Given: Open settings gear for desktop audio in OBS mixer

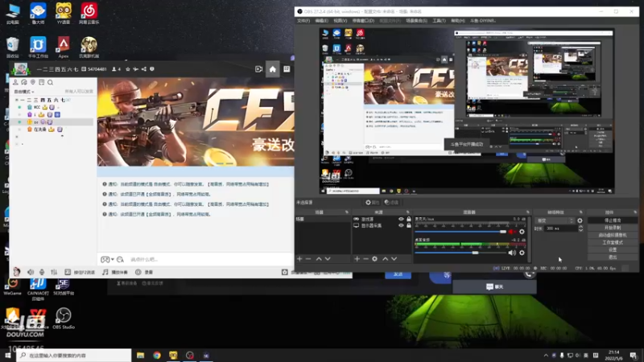Looking at the screenshot, I should pyautogui.click(x=522, y=253).
